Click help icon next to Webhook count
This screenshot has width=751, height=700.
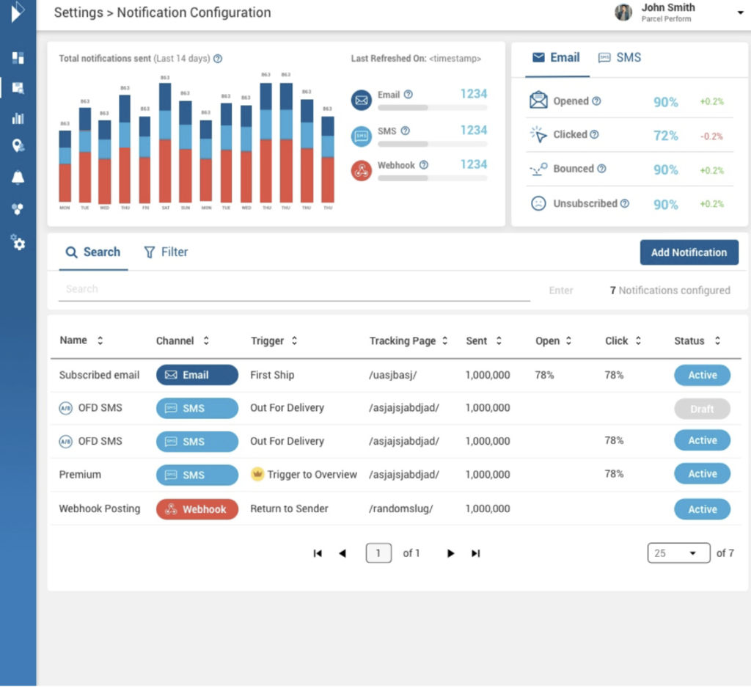424,165
